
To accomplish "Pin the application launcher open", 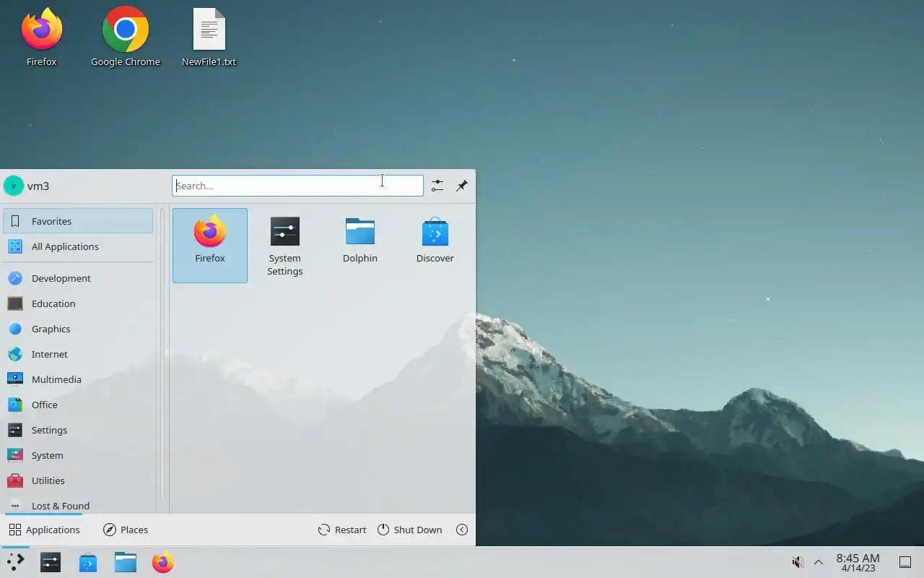I will [462, 186].
